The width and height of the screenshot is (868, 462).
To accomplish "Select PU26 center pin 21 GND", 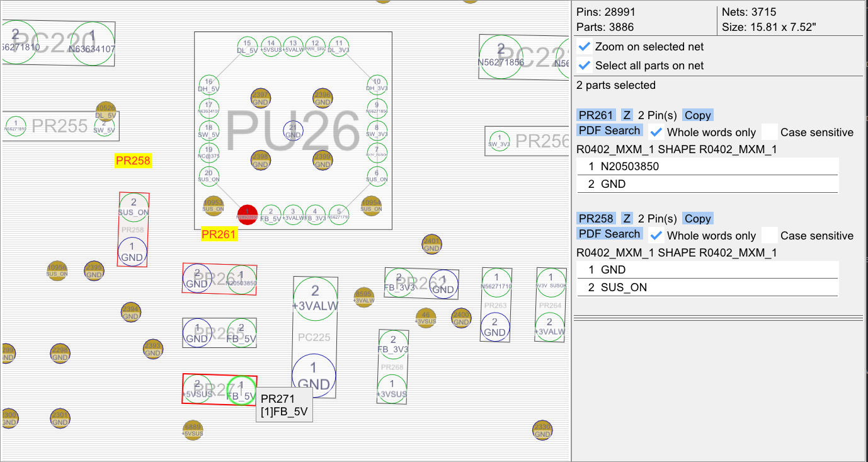I will click(x=293, y=130).
